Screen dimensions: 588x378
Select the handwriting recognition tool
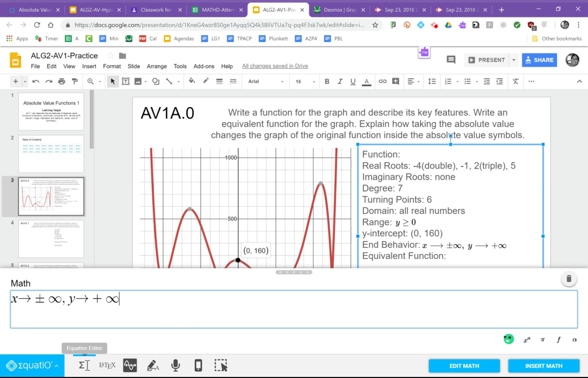pos(153,366)
